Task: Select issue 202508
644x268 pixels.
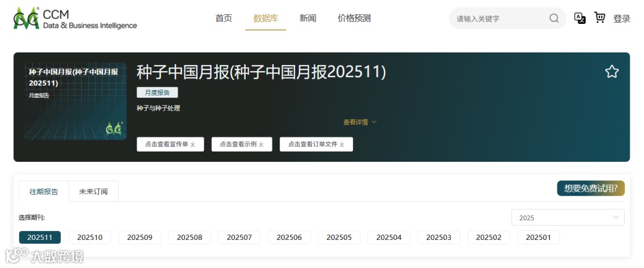Action: (x=190, y=237)
